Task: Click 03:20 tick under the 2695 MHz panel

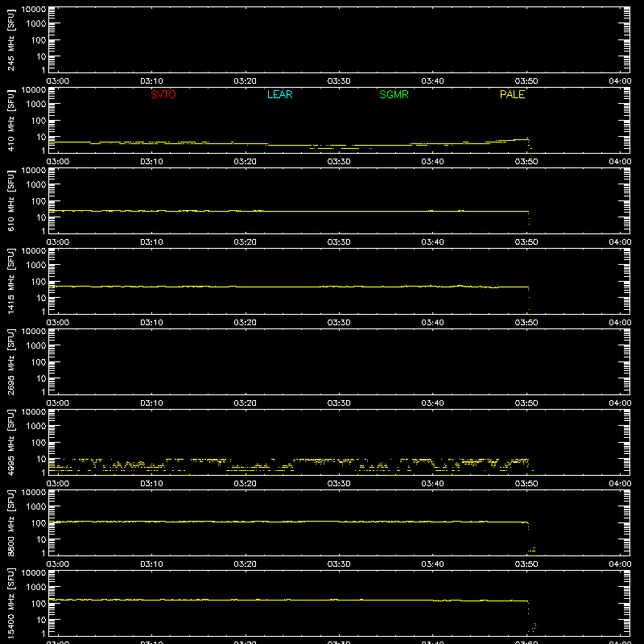Action: [246, 403]
